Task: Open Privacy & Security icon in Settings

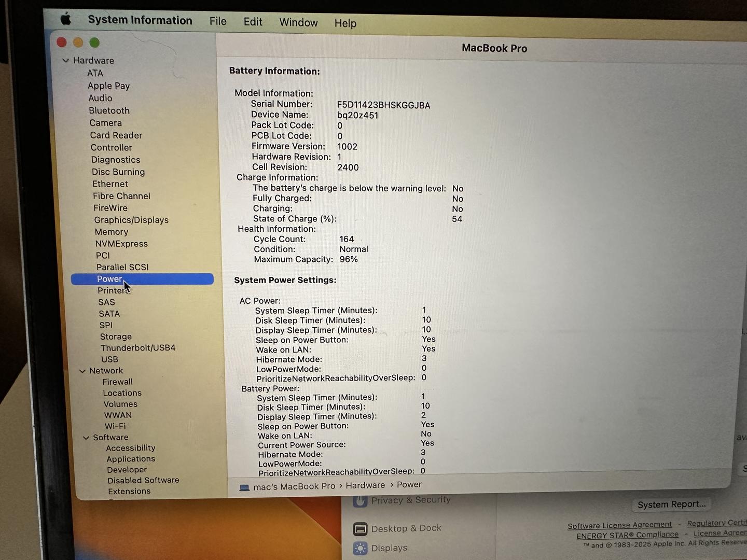Action: click(360, 501)
